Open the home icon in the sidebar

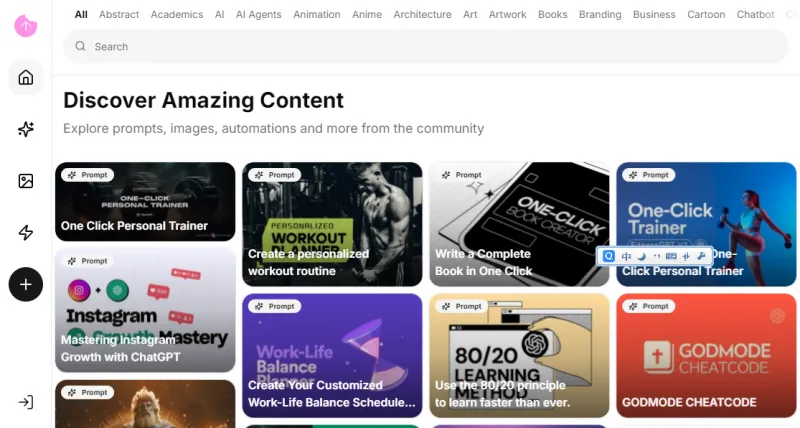click(x=26, y=78)
